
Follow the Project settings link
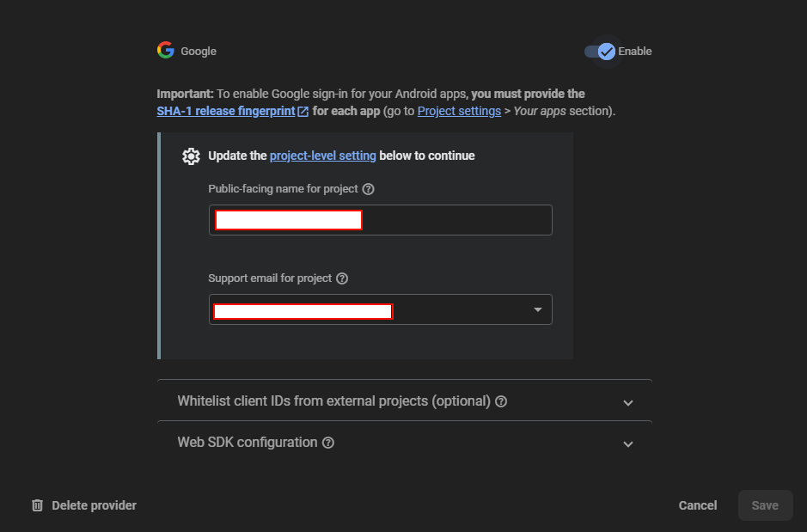coord(459,112)
